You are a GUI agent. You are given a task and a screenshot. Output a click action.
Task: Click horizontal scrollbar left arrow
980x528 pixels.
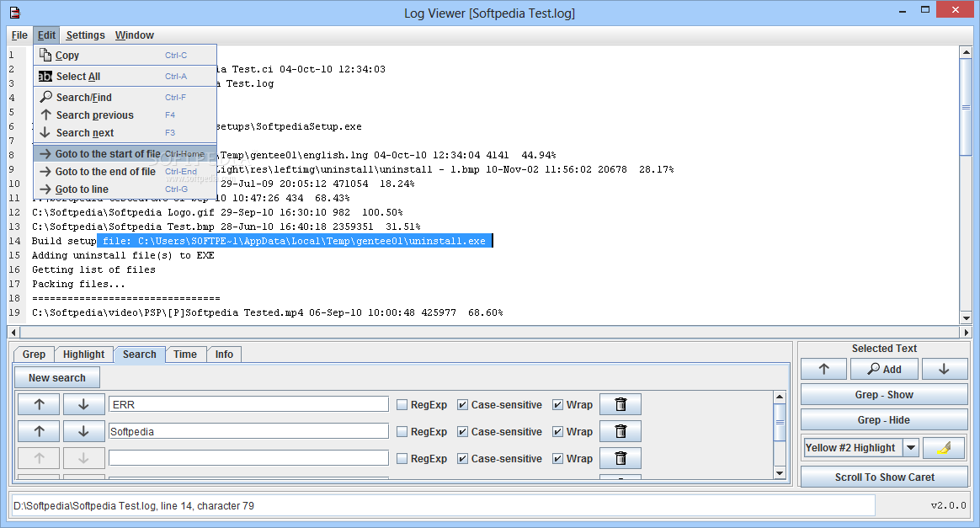tap(13, 332)
